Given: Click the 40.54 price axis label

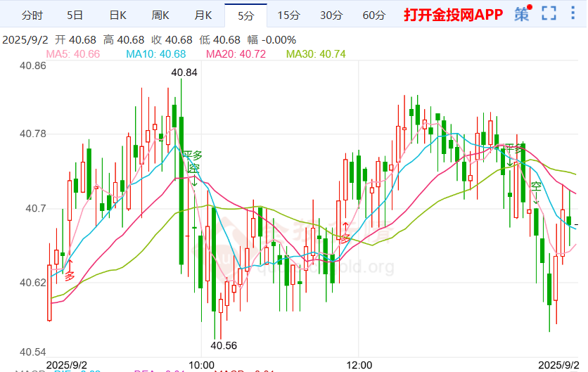Looking at the screenshot, I should tap(33, 352).
